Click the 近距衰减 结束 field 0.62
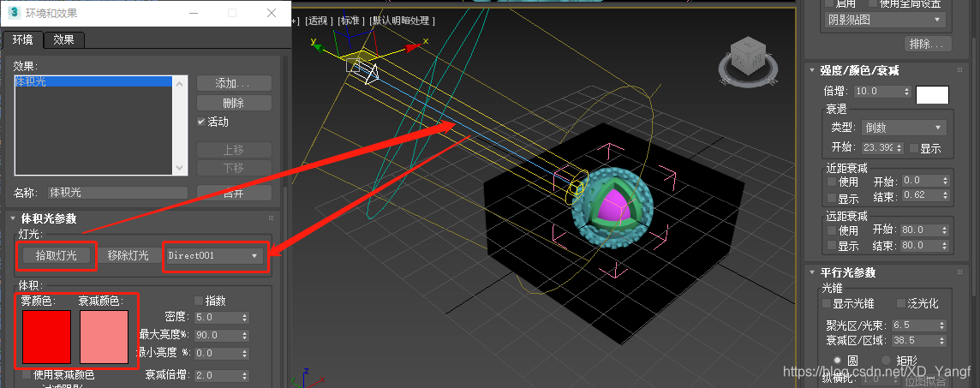This screenshot has width=980, height=388. coord(921,195)
